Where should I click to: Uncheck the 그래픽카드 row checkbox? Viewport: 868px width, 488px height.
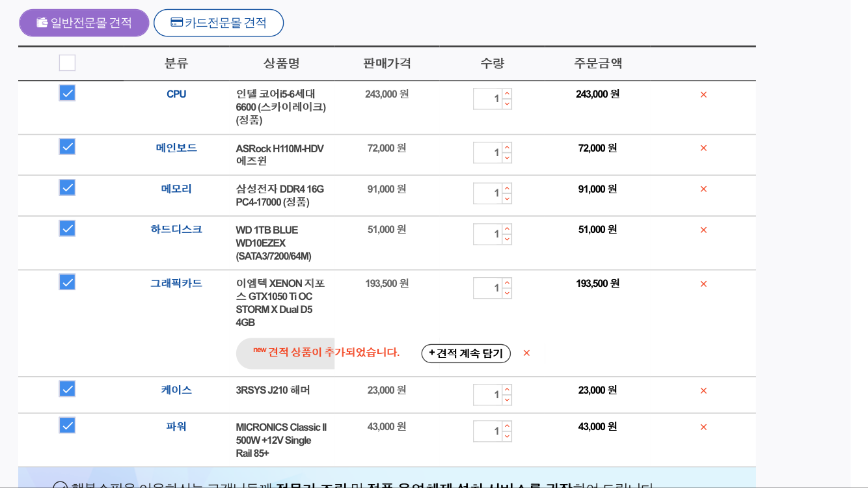coord(67,282)
